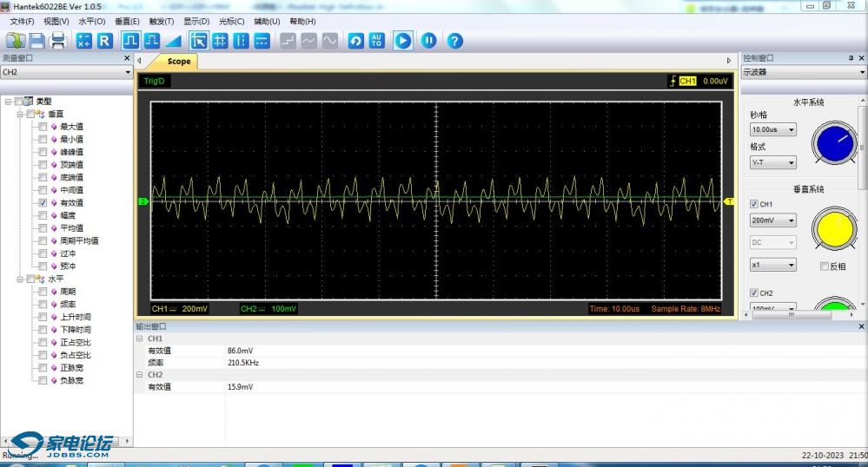Screen dimensions: 868x467
Task: Click the print icon in toolbar
Action: click(x=58, y=41)
